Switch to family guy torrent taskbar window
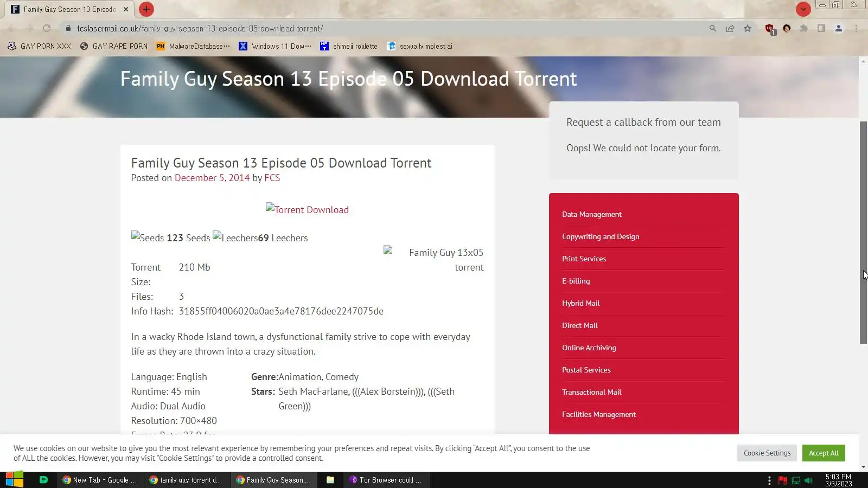The width and height of the screenshot is (868, 488). 187,480
